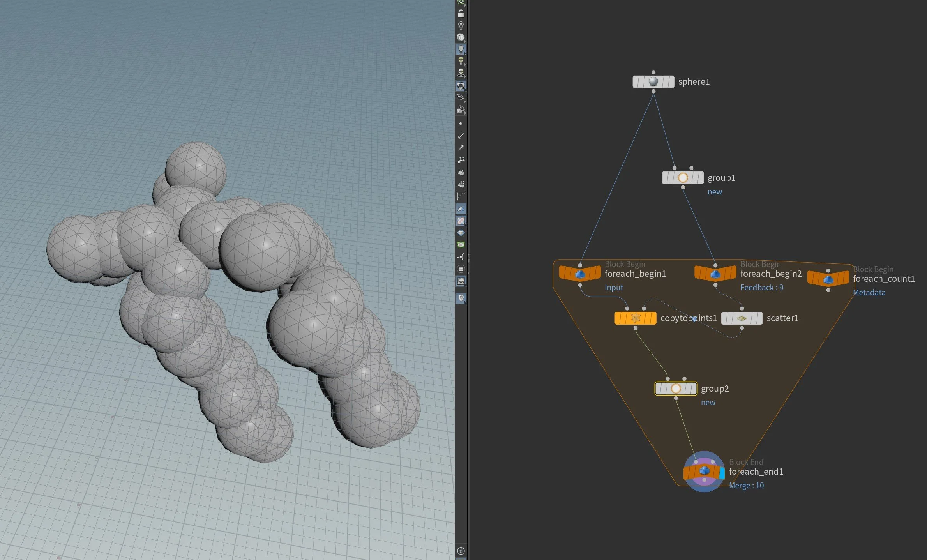Select the foreach_begin2 block begin node
This screenshot has width=927, height=560.
pos(715,273)
